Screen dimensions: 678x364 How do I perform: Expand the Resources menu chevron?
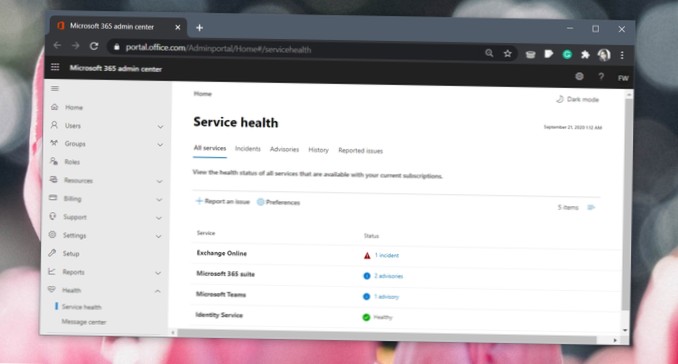160,182
